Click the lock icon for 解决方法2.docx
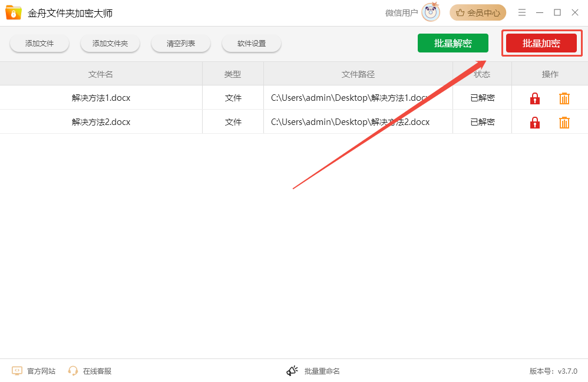The height and width of the screenshot is (382, 588). [x=535, y=123]
